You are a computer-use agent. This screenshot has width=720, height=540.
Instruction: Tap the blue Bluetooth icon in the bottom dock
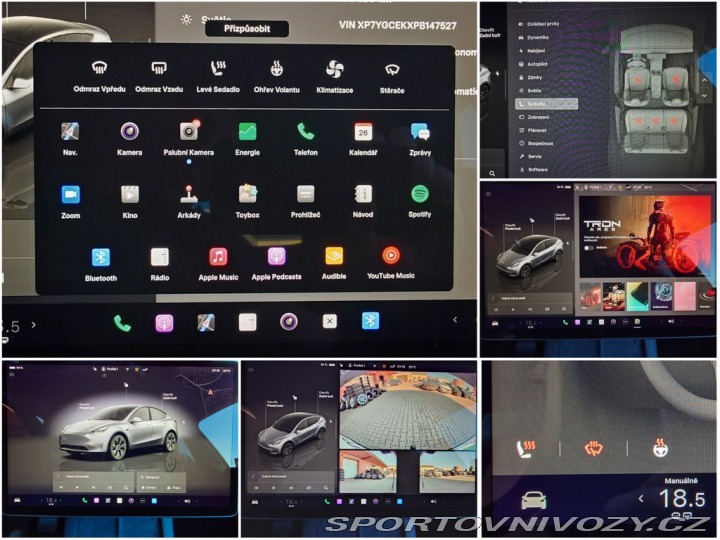pyautogui.click(x=371, y=321)
